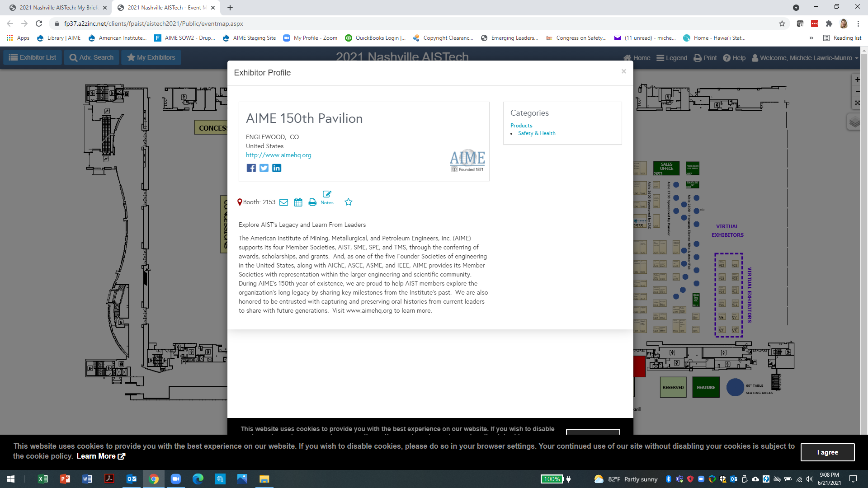868x488 pixels.
Task: Expand the Welcome, Michele Lawrie-Munro dropdown
Action: (x=805, y=58)
